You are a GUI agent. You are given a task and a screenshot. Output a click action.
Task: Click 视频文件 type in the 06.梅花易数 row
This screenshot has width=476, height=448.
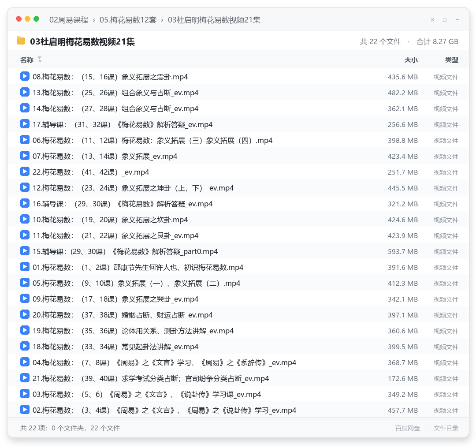click(446, 141)
